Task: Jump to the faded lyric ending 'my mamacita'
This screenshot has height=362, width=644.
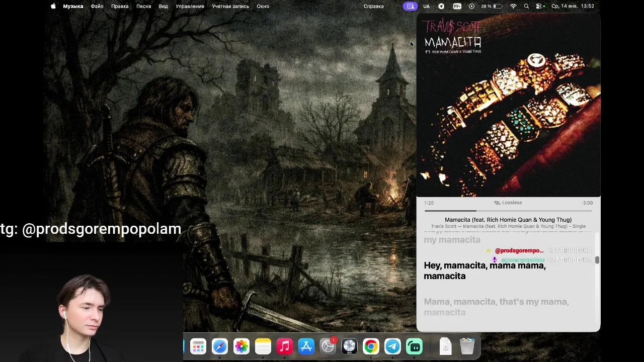Action: click(x=452, y=240)
